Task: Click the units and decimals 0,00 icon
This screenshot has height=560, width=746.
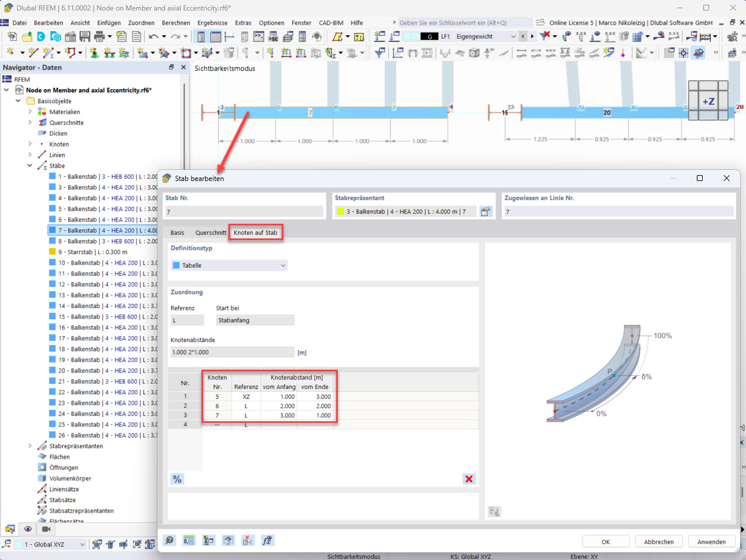Action: [189, 540]
